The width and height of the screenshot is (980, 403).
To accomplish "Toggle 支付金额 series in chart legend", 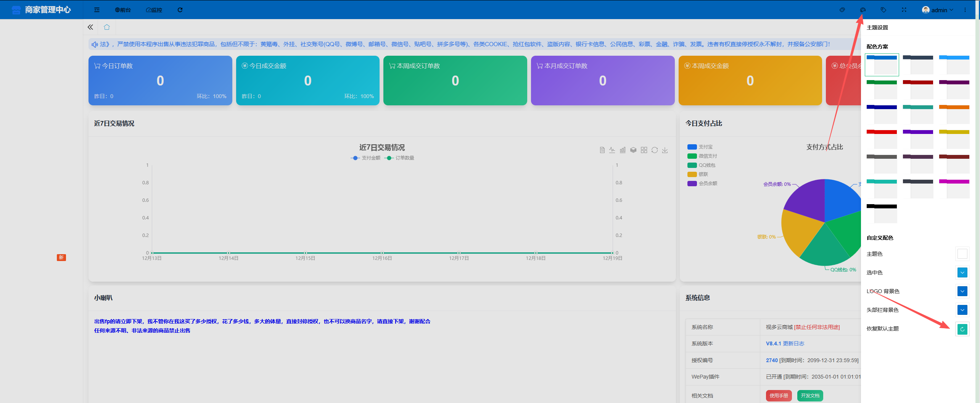I will coord(365,158).
